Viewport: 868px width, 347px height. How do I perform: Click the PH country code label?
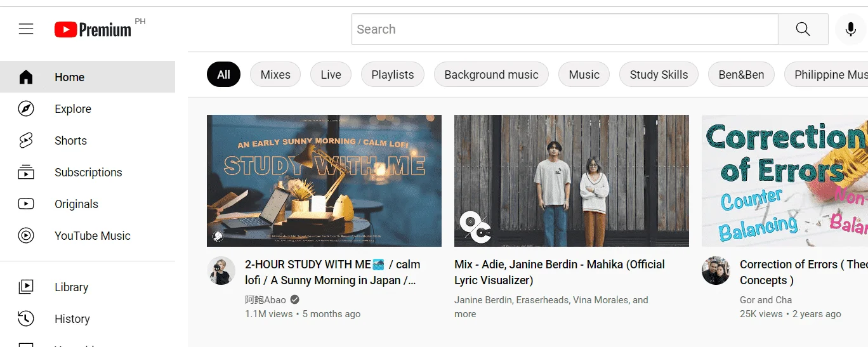140,22
